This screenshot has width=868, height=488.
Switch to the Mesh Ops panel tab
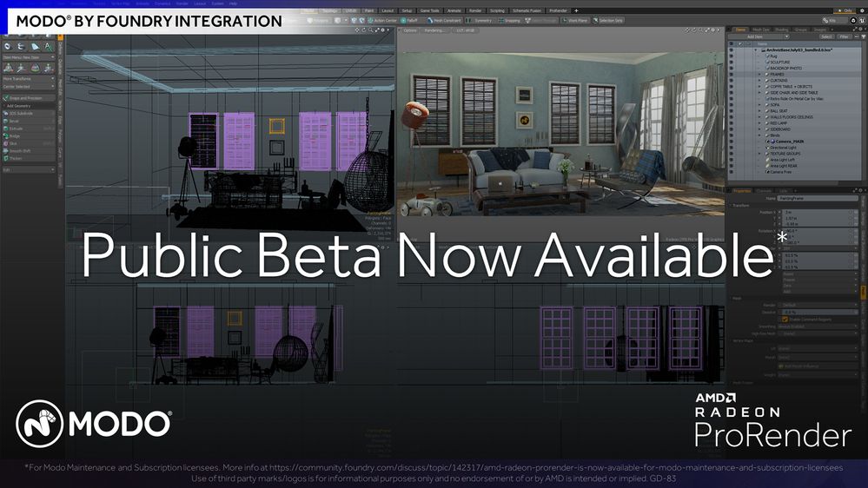pos(761,30)
